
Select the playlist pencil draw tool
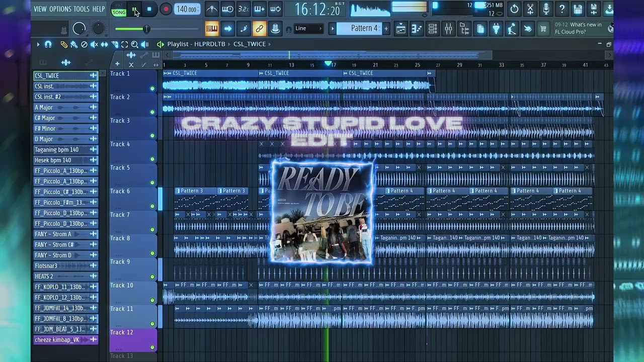[x=64, y=44]
